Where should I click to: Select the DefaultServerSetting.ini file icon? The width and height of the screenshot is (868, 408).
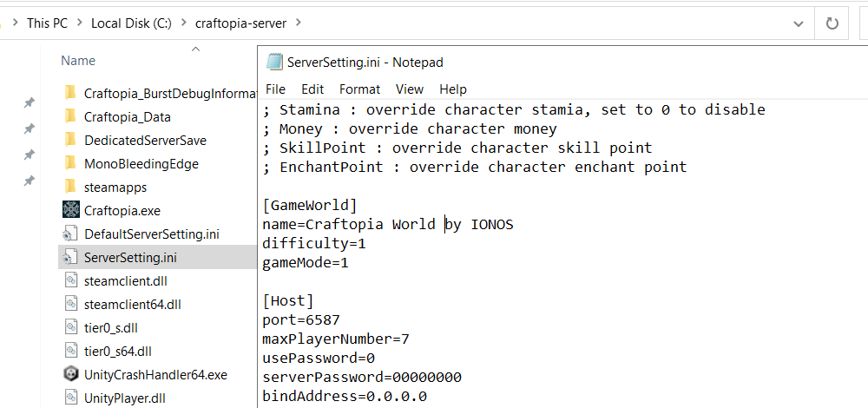click(x=71, y=234)
